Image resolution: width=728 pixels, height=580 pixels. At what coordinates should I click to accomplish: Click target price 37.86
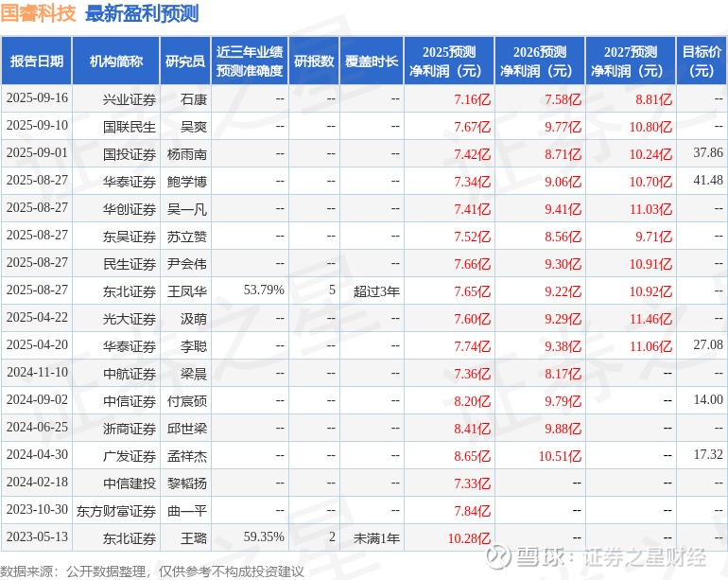tap(708, 153)
